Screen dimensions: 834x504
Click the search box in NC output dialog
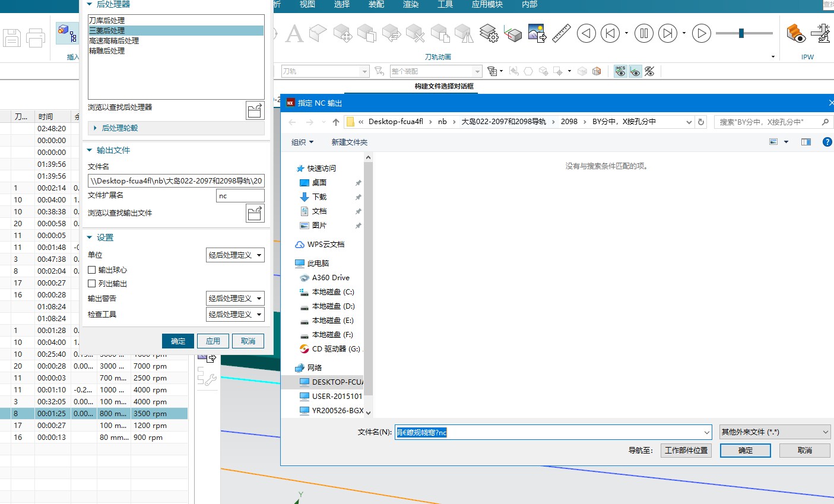pyautogui.click(x=773, y=122)
